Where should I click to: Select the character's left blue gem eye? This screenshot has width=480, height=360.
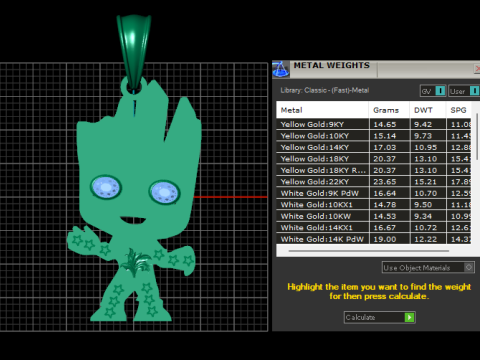(106, 187)
